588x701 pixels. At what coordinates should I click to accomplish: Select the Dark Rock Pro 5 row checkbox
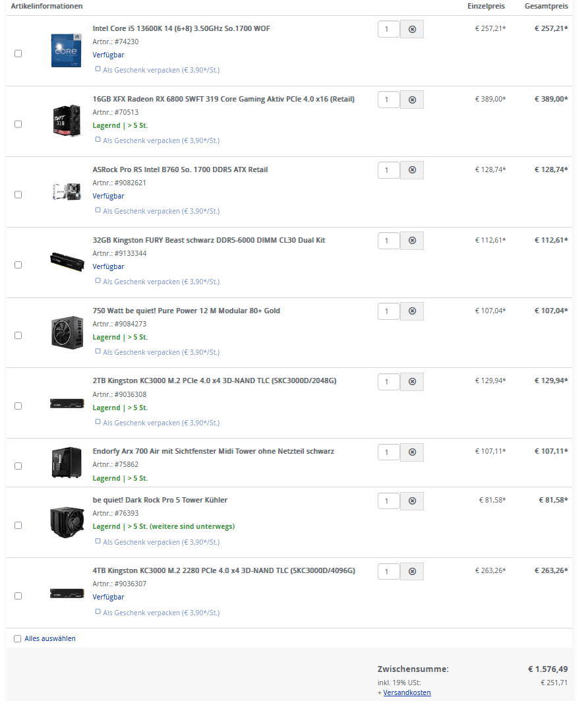point(18,526)
